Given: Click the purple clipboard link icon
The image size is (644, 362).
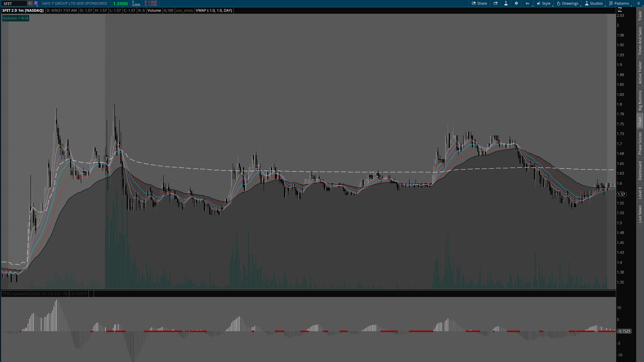Looking at the screenshot, I should (36, 3).
